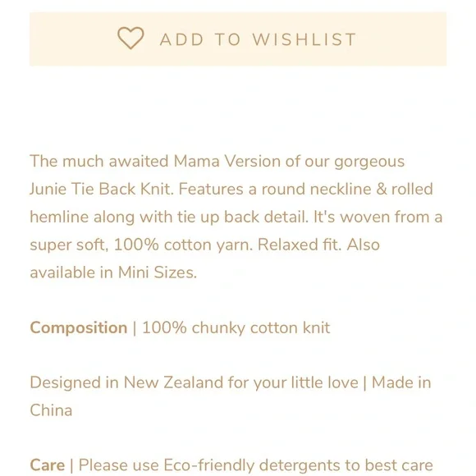This screenshot has width=476, height=476.
Task: Click the word 'gorgeous' in first line
Action: [x=369, y=162]
